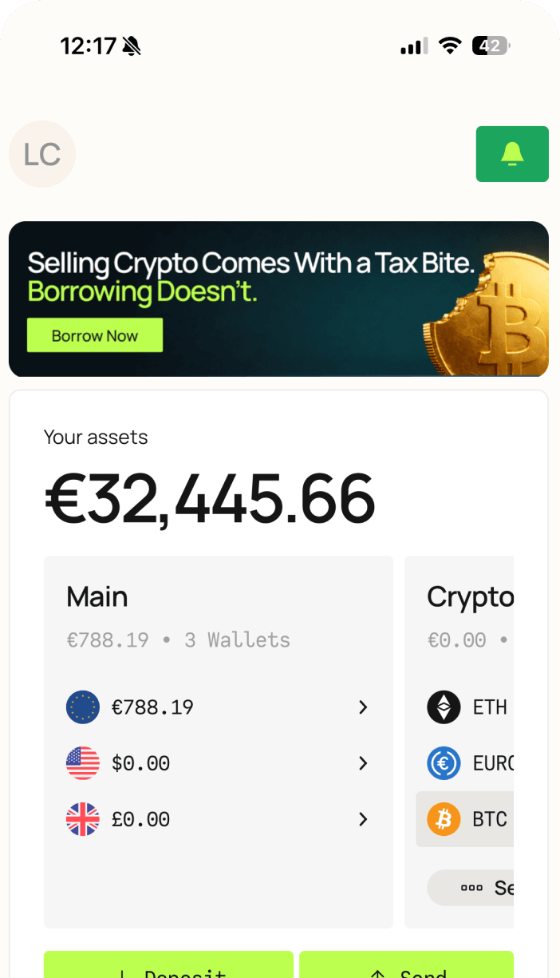The width and height of the screenshot is (560, 978).
Task: Expand the EUR balance row chevron
Action: 363,707
